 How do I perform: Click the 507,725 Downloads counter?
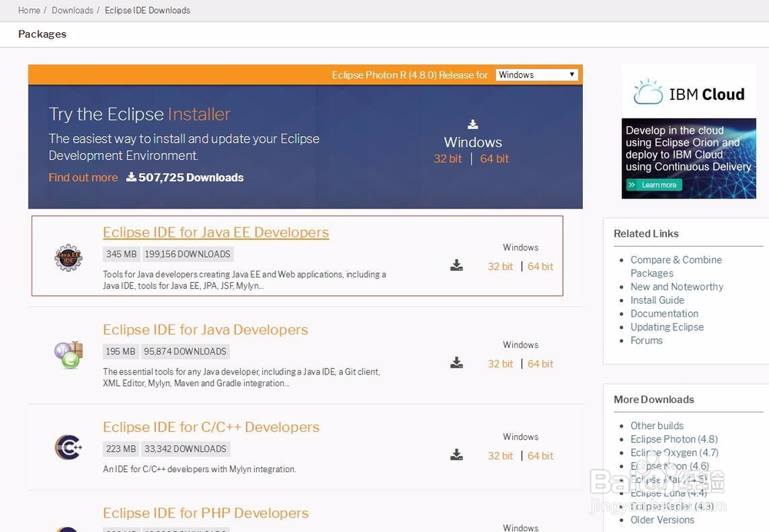[185, 178]
